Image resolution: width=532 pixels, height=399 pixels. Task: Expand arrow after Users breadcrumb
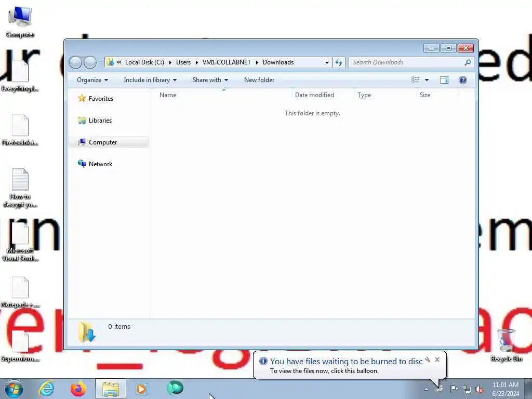[197, 62]
